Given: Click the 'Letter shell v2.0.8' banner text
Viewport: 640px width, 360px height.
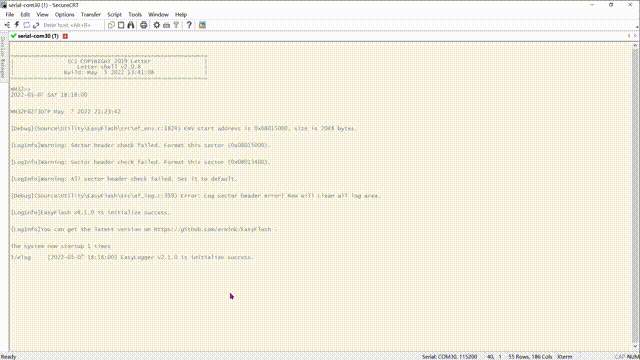Looking at the screenshot, I should click(x=109, y=67).
